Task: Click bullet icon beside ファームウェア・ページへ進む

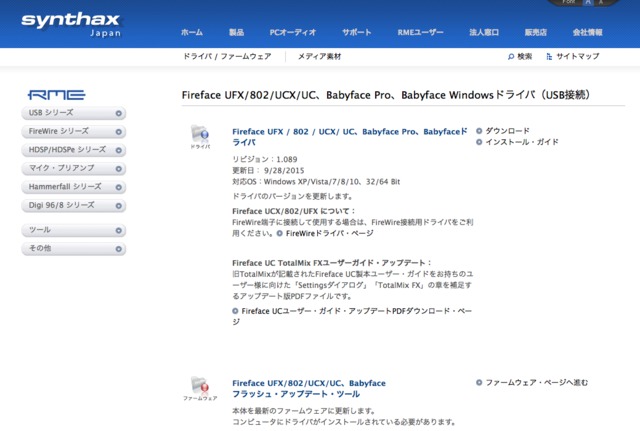Action: pos(479,382)
